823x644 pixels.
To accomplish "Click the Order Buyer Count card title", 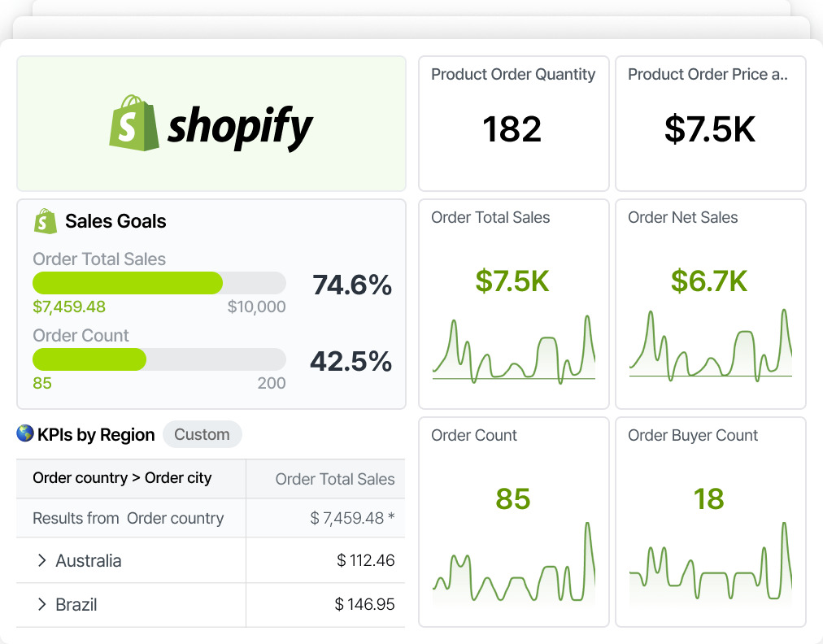I will pos(693,435).
